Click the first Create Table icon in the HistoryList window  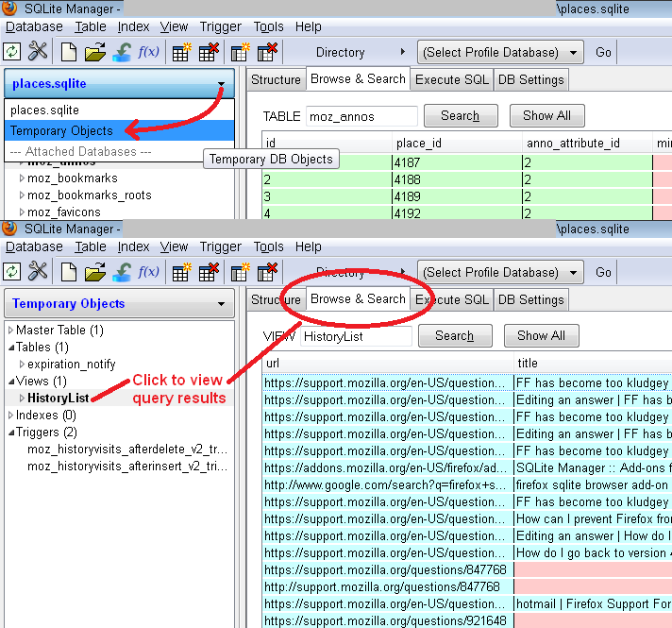(181, 272)
